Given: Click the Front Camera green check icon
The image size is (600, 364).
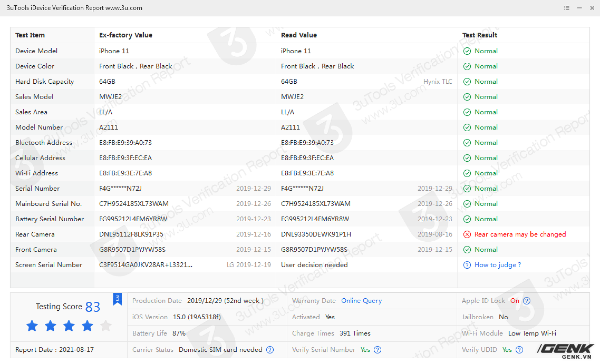Looking at the screenshot, I should [467, 250].
